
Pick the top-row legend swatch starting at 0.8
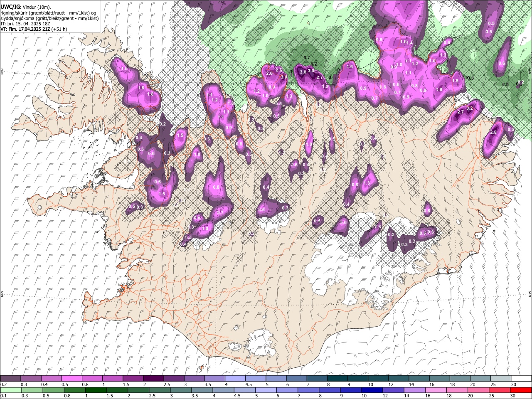tap(92, 379)
